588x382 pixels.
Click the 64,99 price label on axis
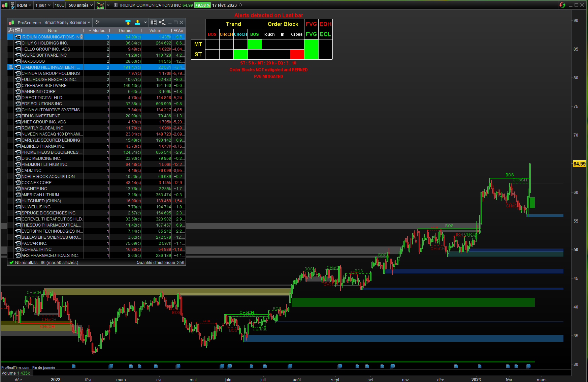579,164
